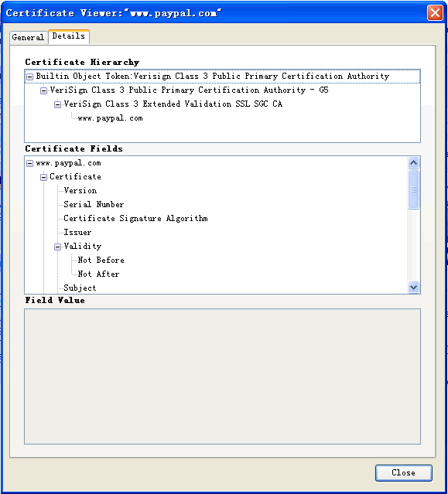Screen dimensions: 448x494
Task: Select the Certificate Signature Algorithm field
Action: [x=135, y=218]
